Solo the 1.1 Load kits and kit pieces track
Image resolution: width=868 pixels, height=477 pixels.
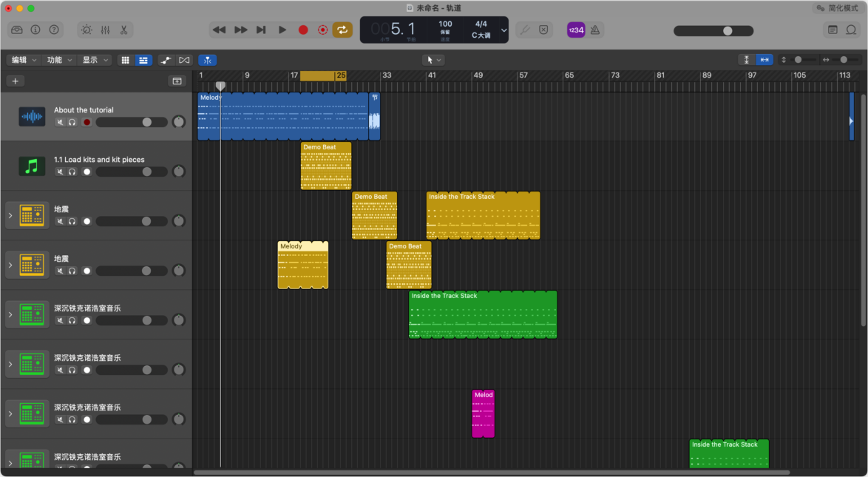pyautogui.click(x=72, y=172)
